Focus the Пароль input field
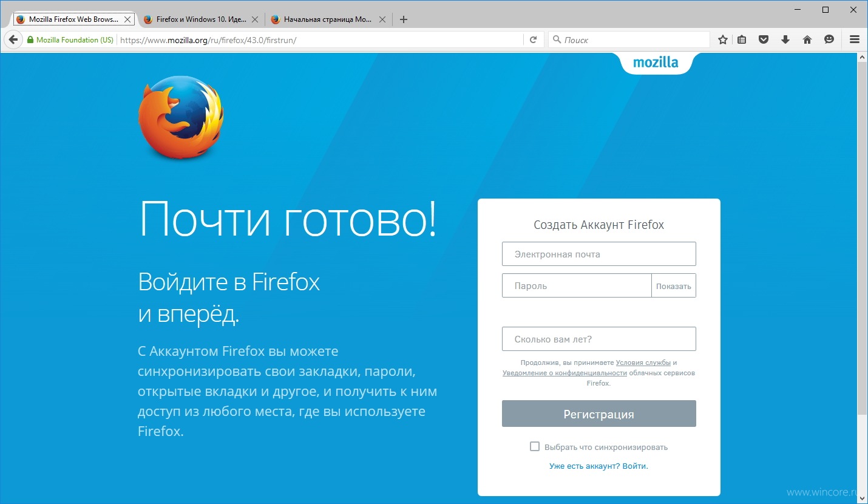 tap(577, 285)
